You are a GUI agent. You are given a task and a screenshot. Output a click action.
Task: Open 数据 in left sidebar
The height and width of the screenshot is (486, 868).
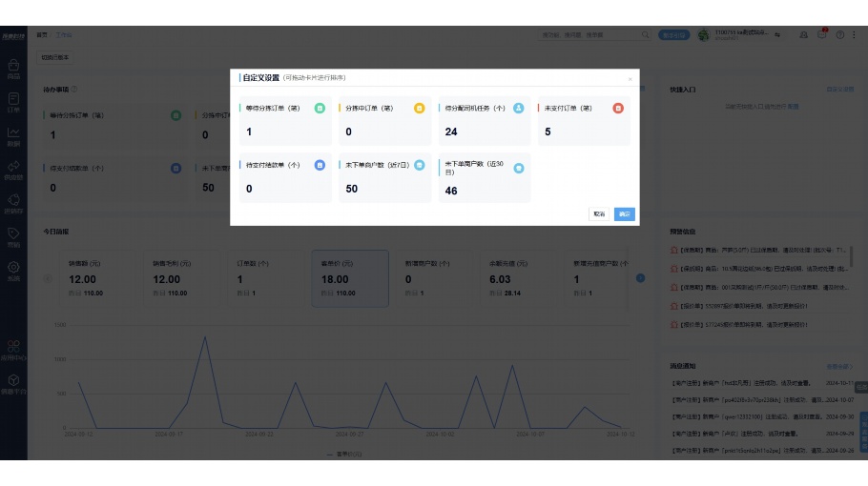pyautogui.click(x=14, y=136)
